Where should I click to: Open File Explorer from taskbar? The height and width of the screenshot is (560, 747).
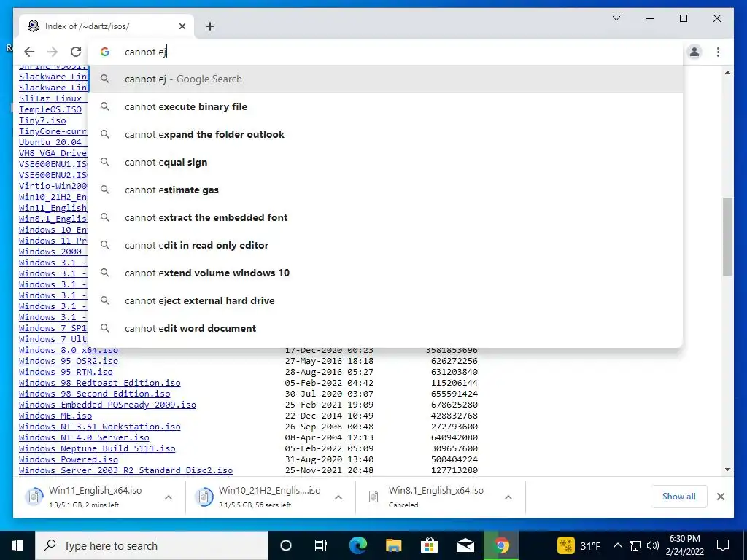[x=393, y=545]
